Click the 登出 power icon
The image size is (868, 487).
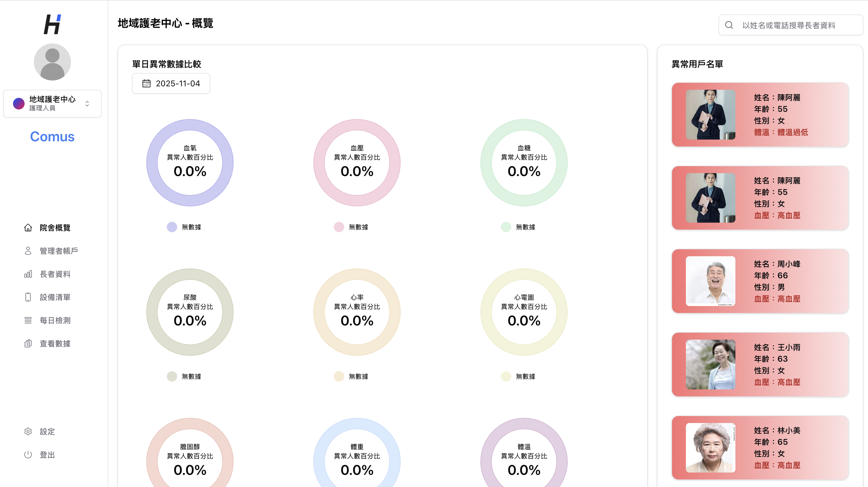28,454
